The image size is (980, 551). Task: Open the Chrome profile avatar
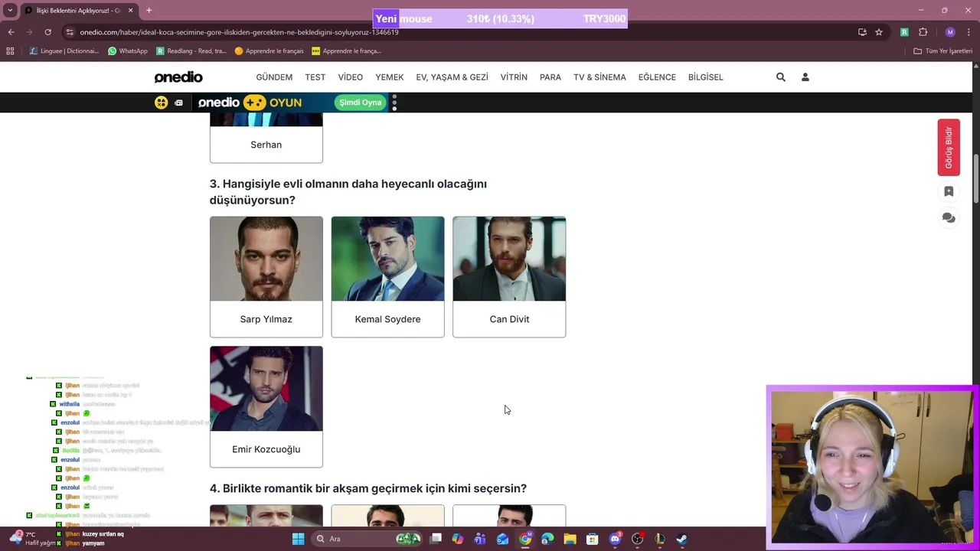tap(950, 32)
